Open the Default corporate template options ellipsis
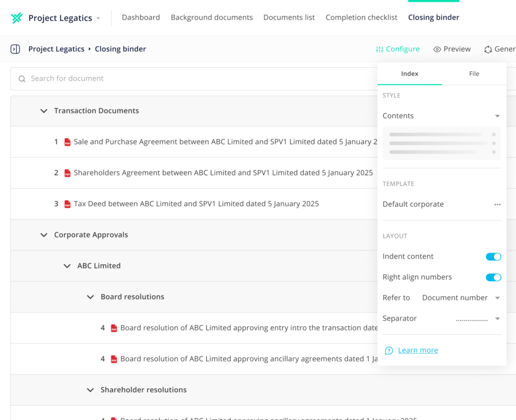 click(497, 204)
